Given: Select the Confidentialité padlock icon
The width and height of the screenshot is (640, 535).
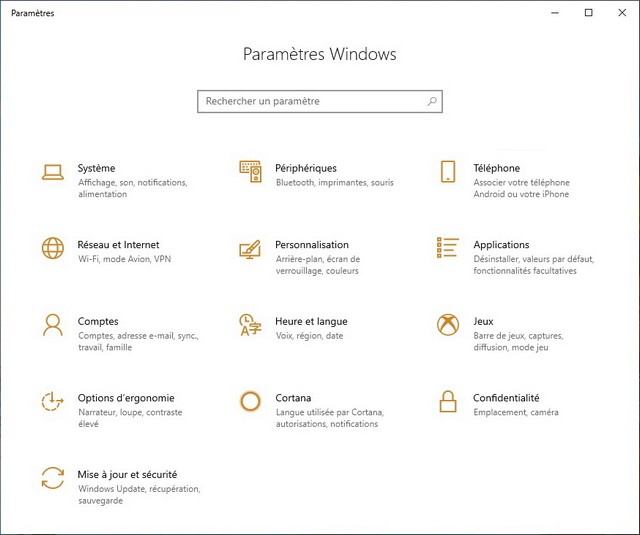Looking at the screenshot, I should tap(448, 401).
